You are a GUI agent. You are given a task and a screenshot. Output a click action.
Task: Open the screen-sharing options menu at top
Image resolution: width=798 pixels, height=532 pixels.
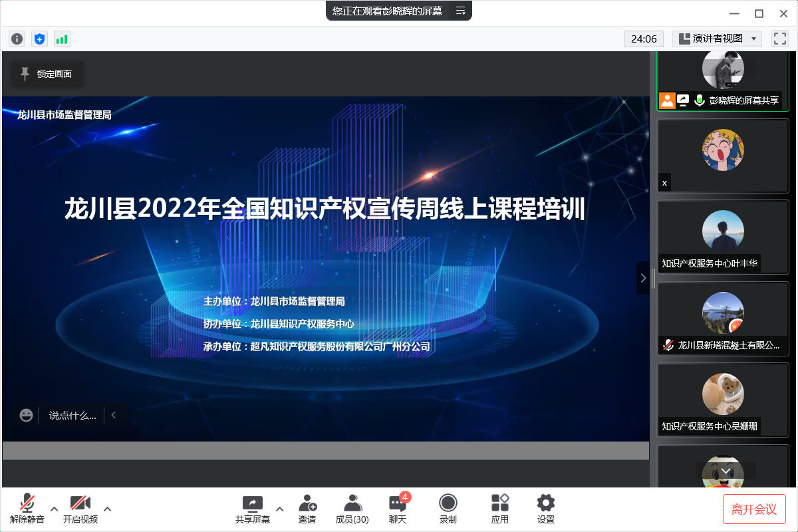click(x=460, y=11)
